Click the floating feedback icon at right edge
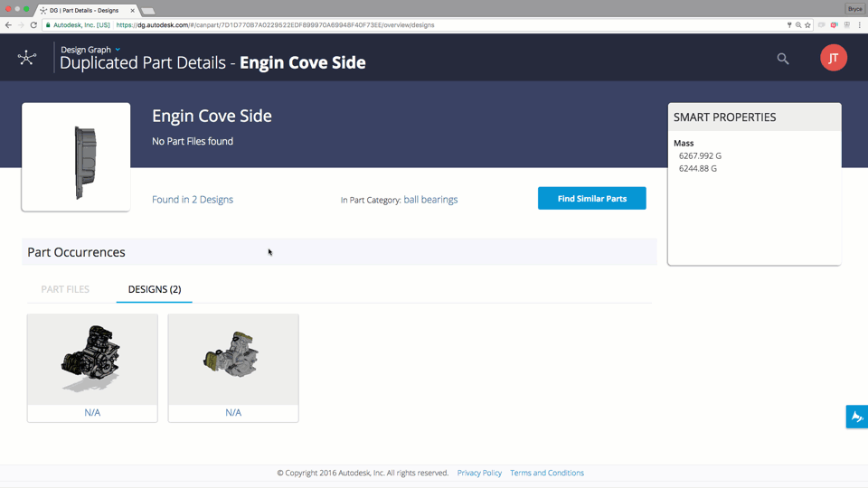The width and height of the screenshot is (868, 488). coord(857,417)
